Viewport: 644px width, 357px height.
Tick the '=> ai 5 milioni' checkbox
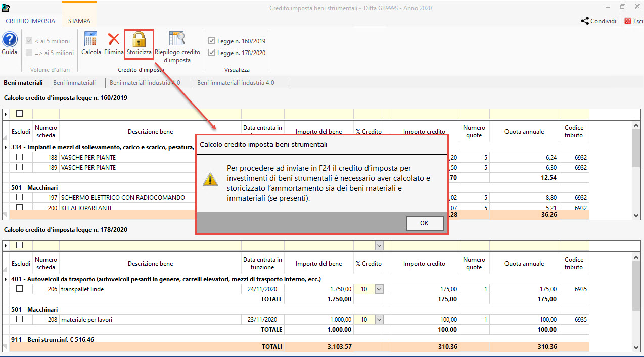(29, 53)
